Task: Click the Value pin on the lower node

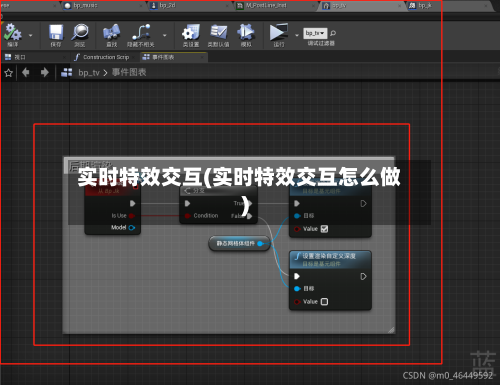Action: coord(297,302)
